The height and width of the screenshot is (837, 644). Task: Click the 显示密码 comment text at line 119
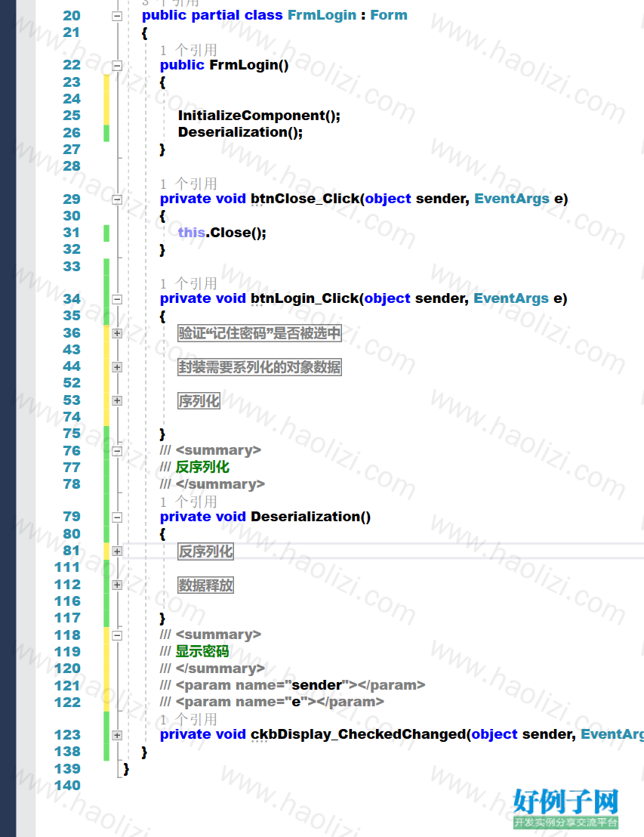coord(202,652)
